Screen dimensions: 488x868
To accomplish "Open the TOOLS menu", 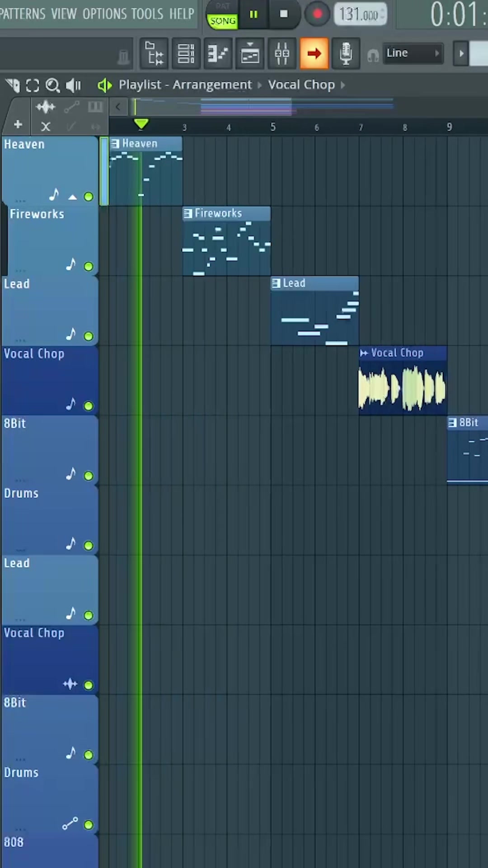I will pyautogui.click(x=148, y=14).
